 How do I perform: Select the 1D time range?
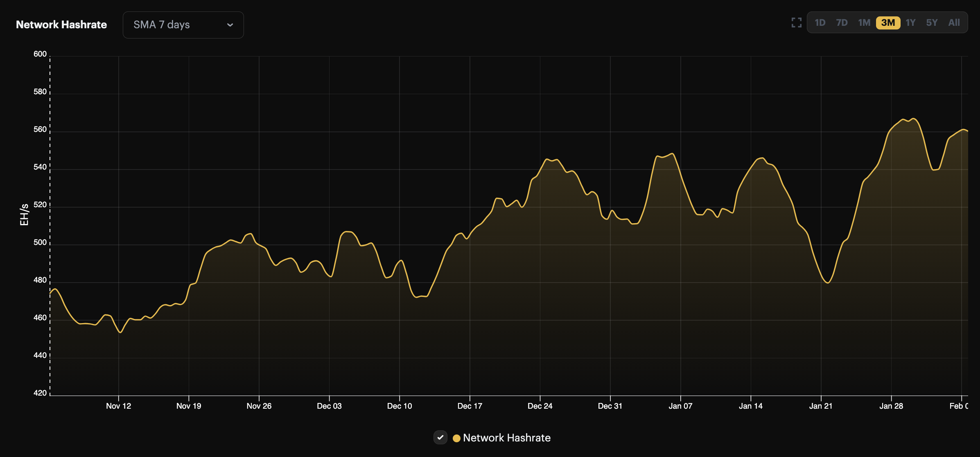[x=820, y=23]
